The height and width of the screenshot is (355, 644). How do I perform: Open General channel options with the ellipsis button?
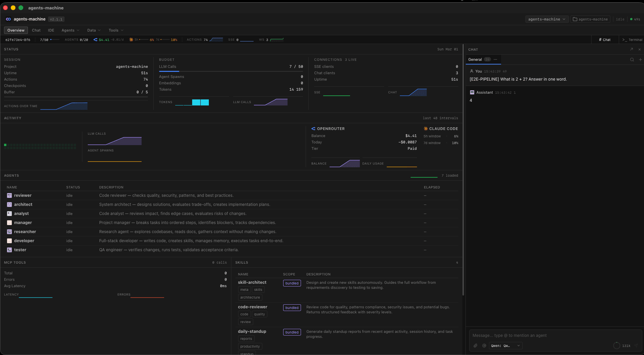[x=495, y=59]
